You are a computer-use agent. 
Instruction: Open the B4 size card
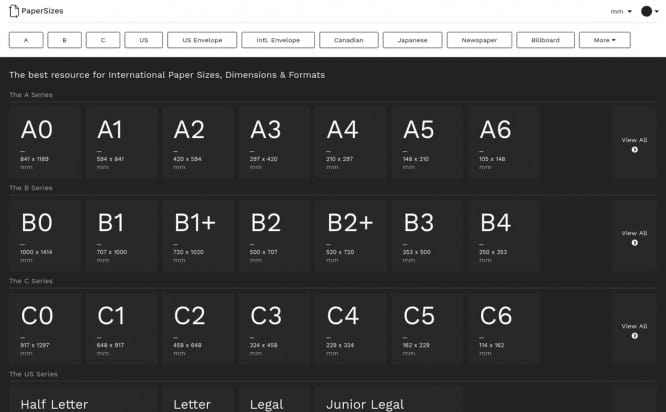(x=504, y=236)
